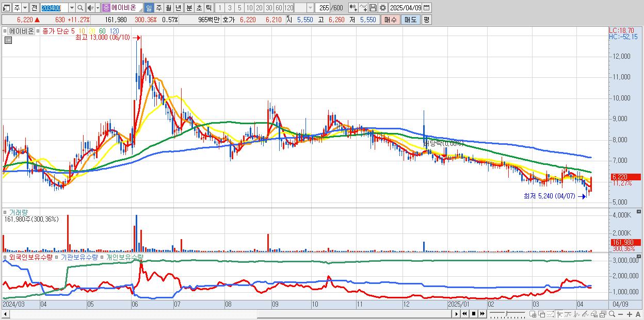Click the stock code input 203400
The width and height of the screenshot is (644, 320).
[x=54, y=8]
